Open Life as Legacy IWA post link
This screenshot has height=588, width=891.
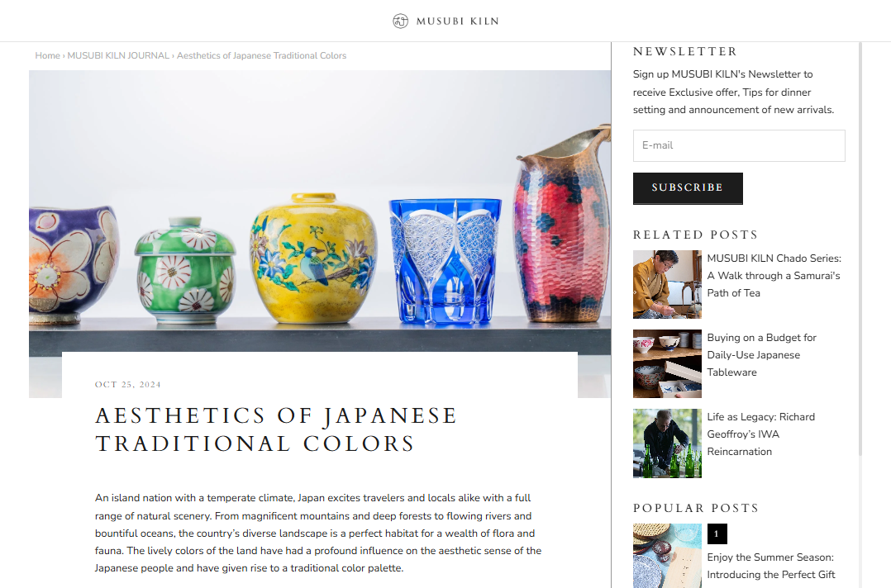click(x=761, y=434)
